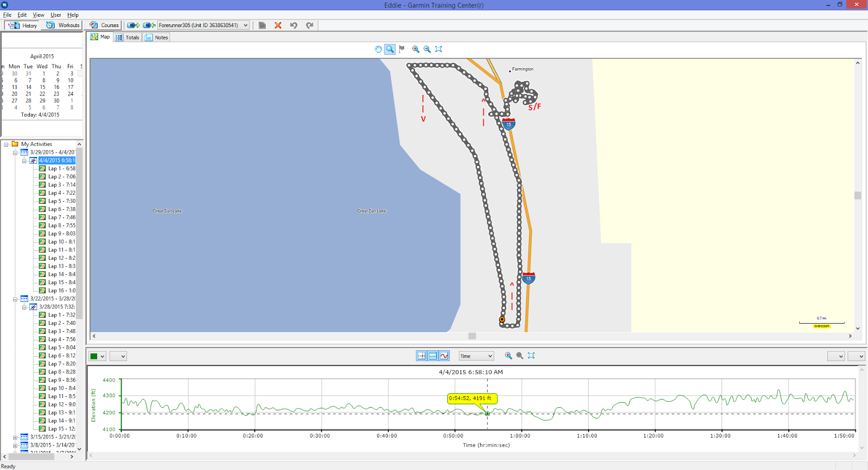868x470 pixels.
Task: Click the green color swatch in chart toolbar
Action: [94, 356]
